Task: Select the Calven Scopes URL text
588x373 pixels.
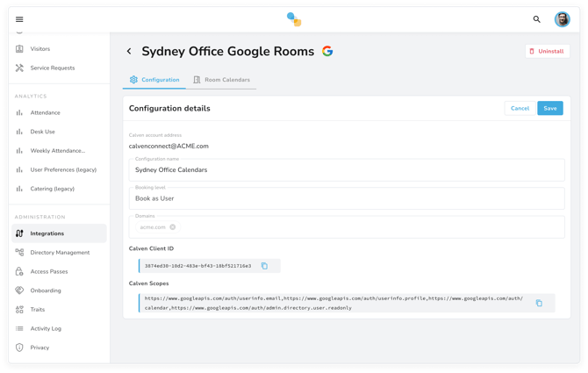Action: (333, 303)
